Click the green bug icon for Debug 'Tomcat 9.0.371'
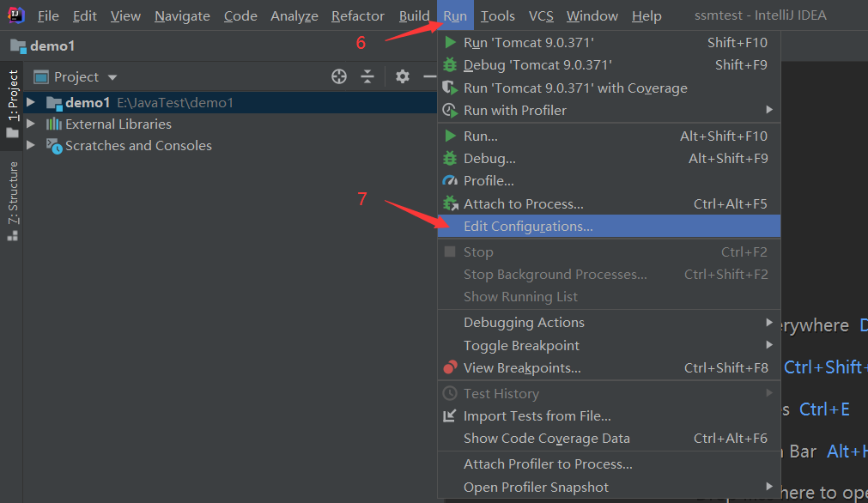Image resolution: width=868 pixels, height=503 pixels. click(450, 64)
